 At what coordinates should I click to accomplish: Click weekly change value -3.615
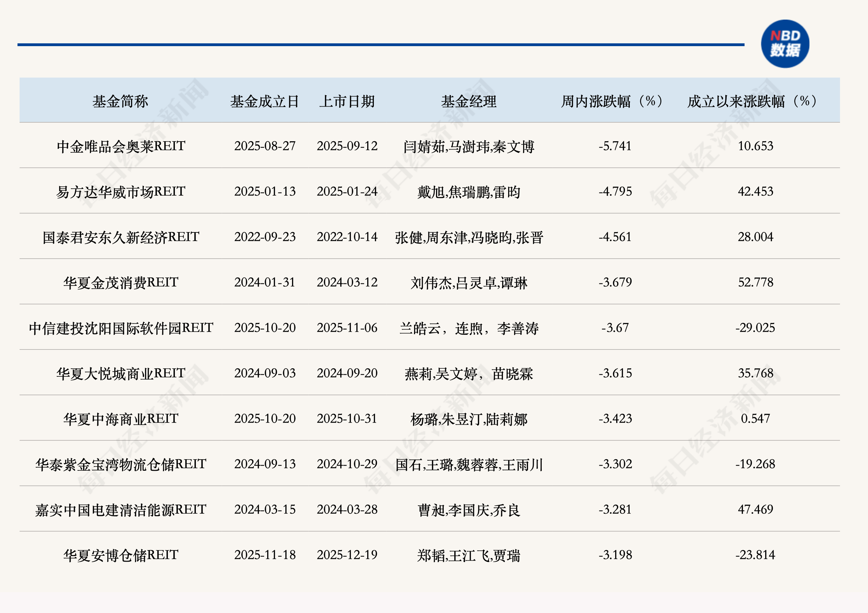(x=615, y=373)
